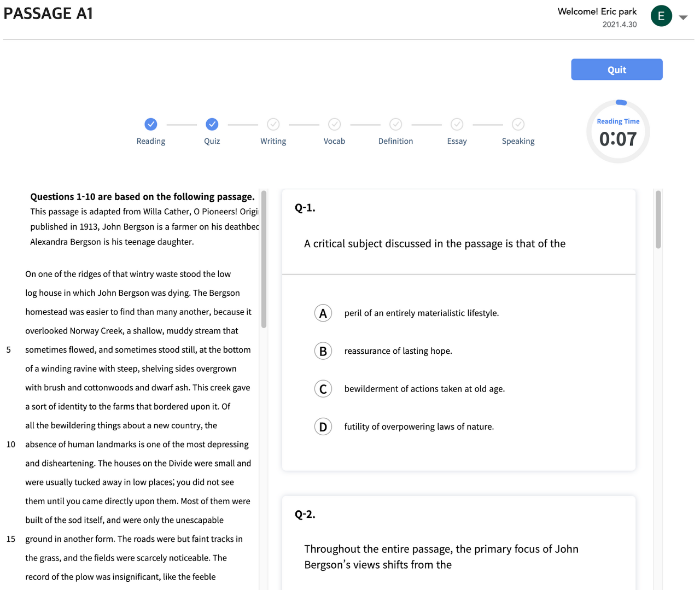This screenshot has height=590, width=700.
Task: Go to the Reading step label
Action: point(151,141)
